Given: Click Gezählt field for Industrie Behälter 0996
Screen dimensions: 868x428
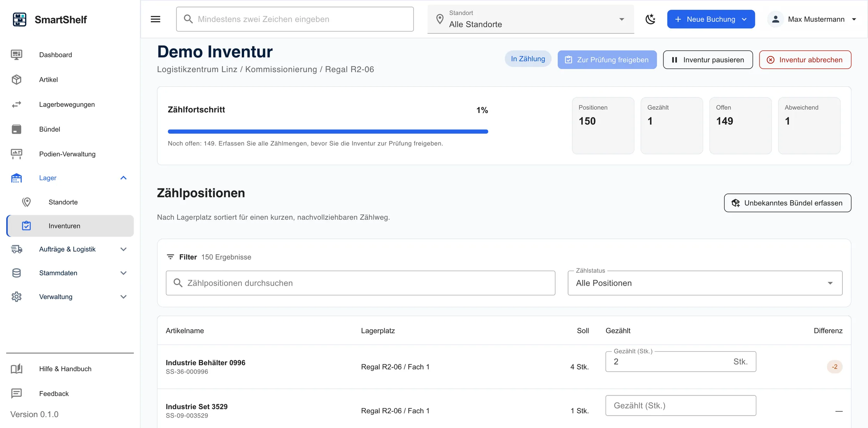Looking at the screenshot, I should (680, 362).
